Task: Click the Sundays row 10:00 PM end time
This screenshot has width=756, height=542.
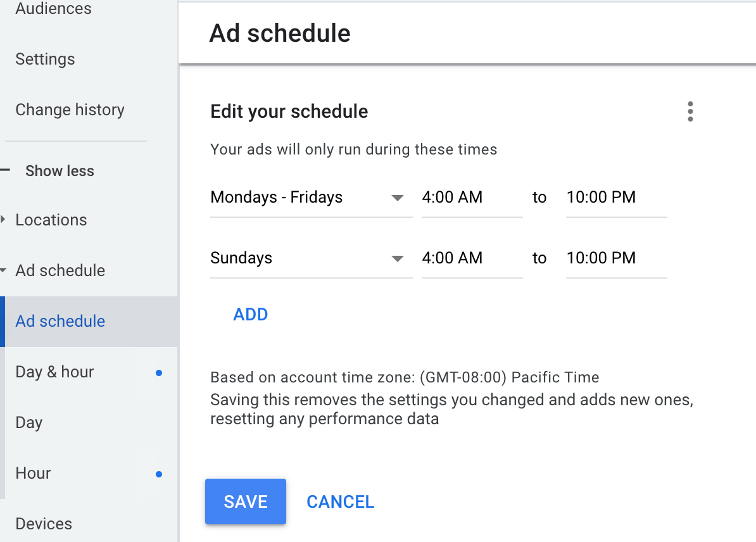Action: 615,258
